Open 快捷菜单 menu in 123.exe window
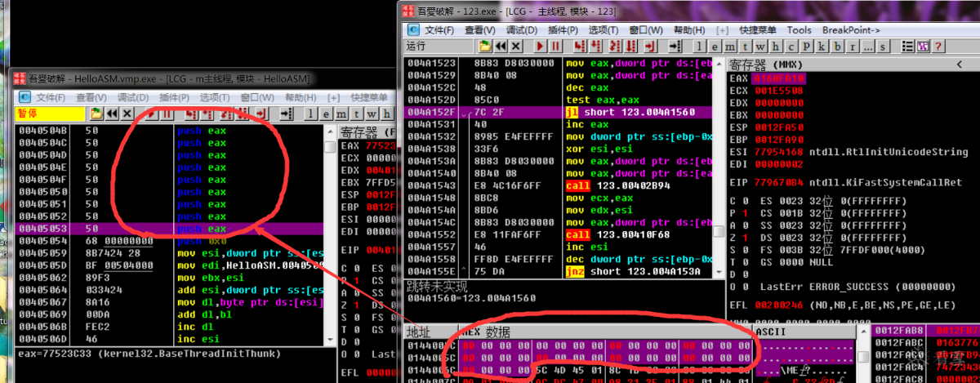Screen dimensions: 980x383 click(x=757, y=30)
